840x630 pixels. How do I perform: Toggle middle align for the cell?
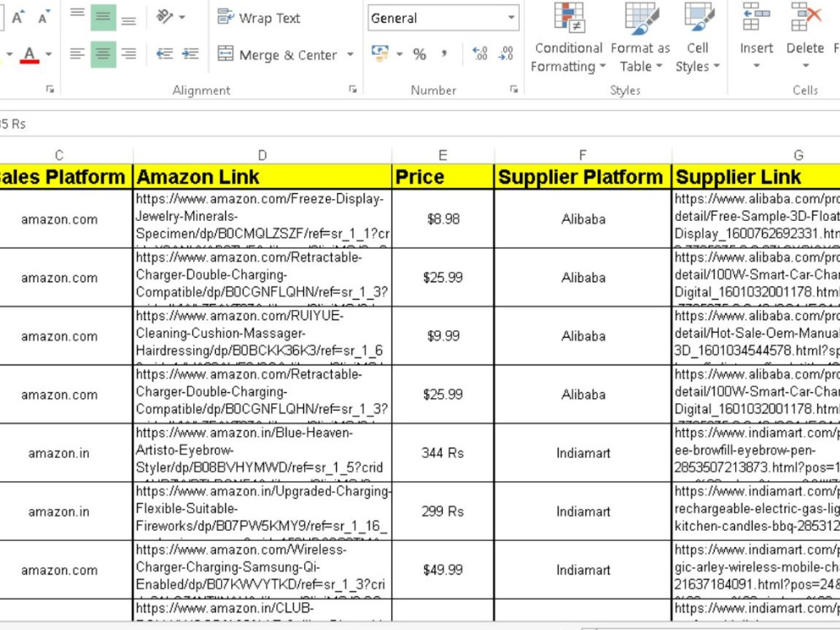(102, 17)
